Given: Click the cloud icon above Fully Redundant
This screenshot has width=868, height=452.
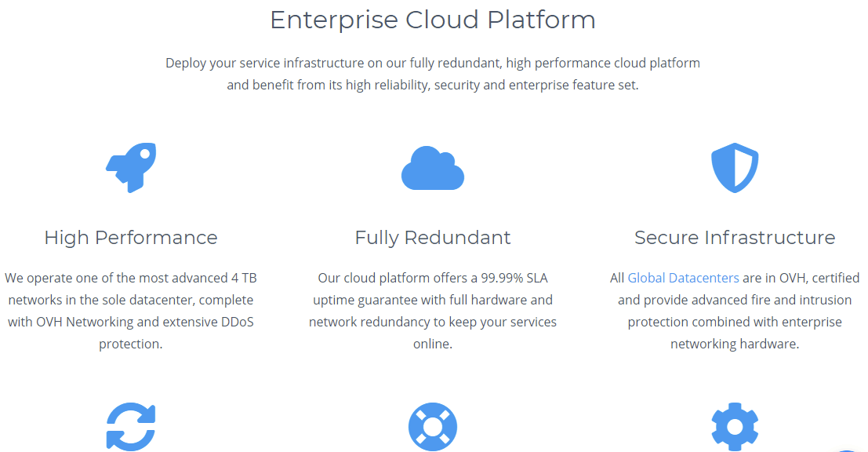Looking at the screenshot, I should 433,169.
